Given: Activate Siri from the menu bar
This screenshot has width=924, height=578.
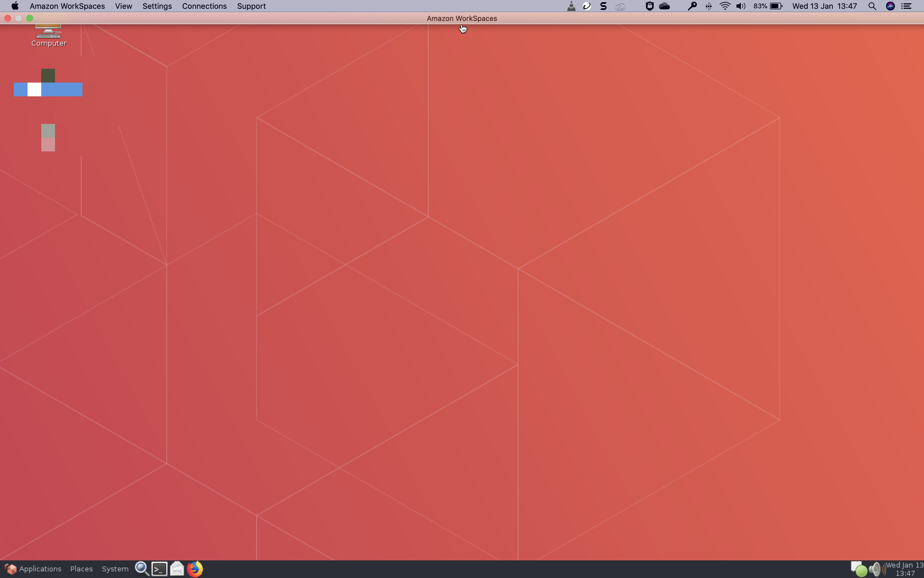Looking at the screenshot, I should 890,6.
